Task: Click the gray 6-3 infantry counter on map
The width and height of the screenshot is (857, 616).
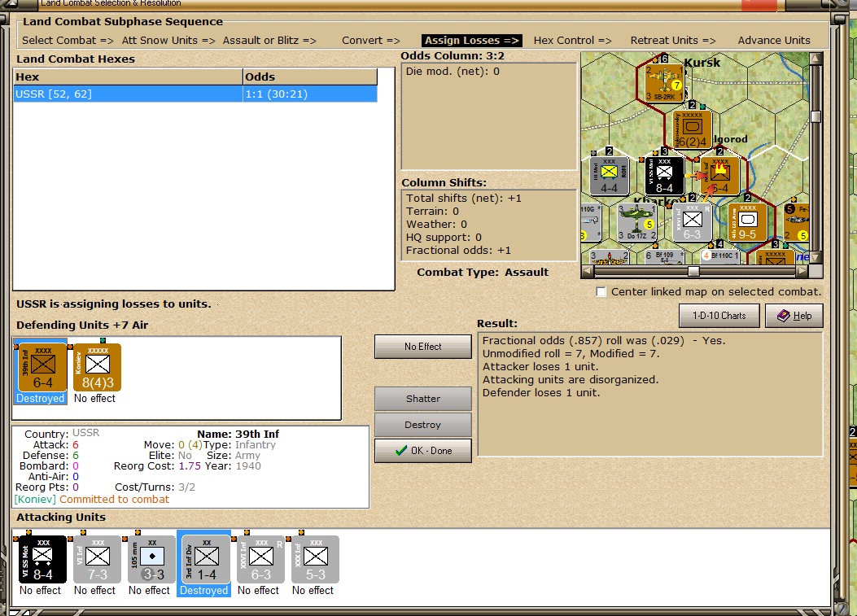Action: click(x=693, y=222)
